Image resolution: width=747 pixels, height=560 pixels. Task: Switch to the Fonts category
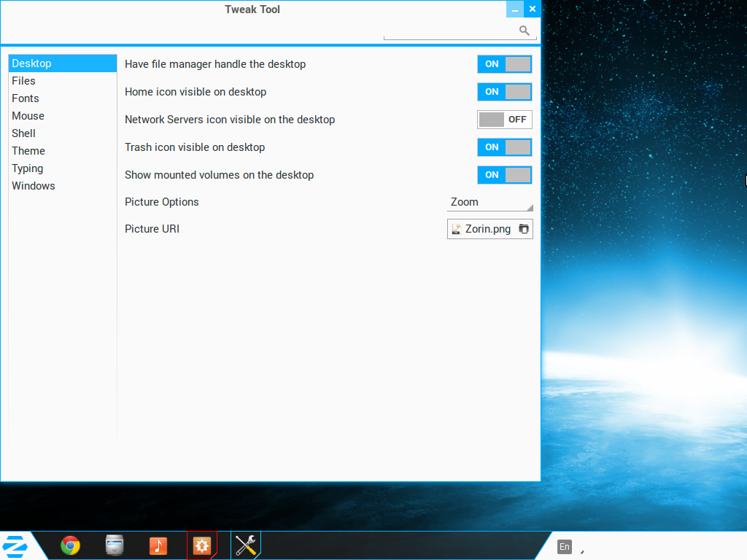(x=63, y=98)
